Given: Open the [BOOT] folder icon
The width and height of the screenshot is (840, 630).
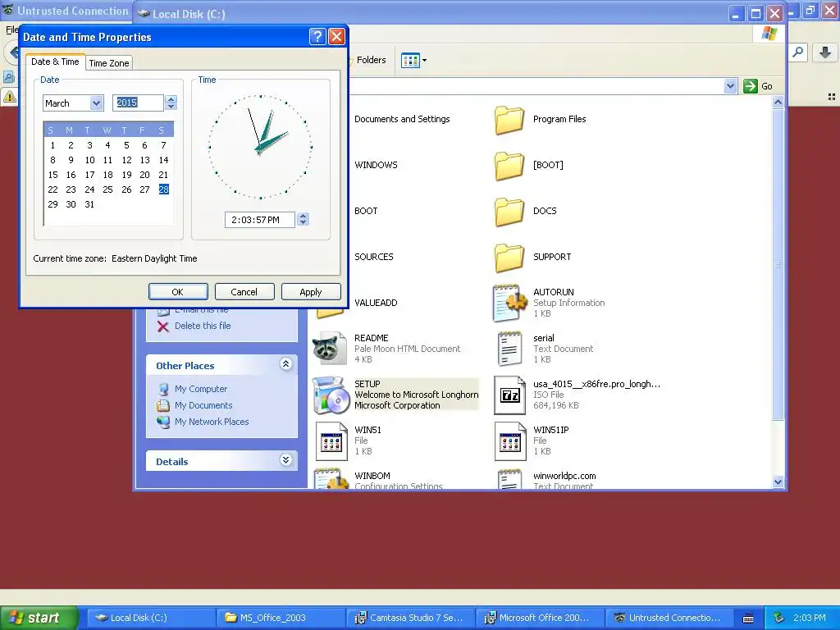Looking at the screenshot, I should pyautogui.click(x=509, y=166).
